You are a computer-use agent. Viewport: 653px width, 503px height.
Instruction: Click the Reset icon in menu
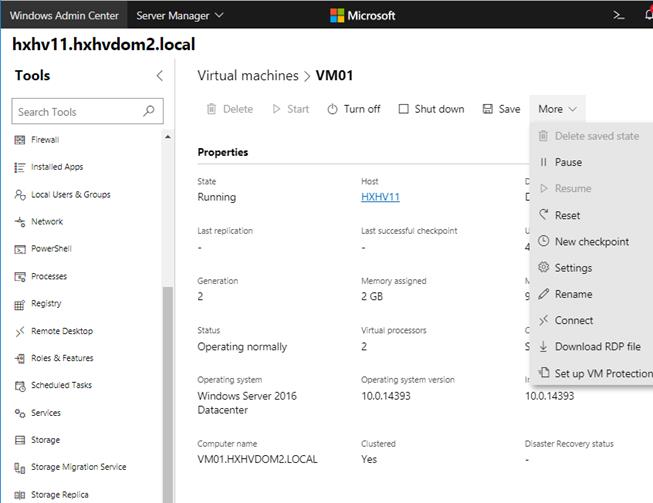click(543, 215)
